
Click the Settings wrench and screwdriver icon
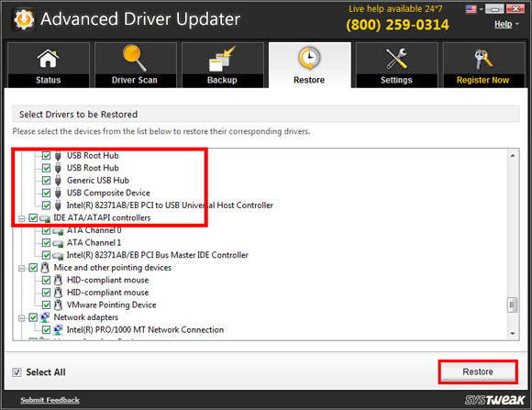[396, 59]
